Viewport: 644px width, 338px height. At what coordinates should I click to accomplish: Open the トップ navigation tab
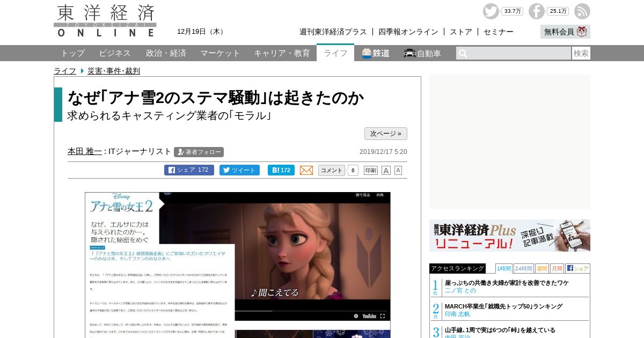[x=72, y=53]
